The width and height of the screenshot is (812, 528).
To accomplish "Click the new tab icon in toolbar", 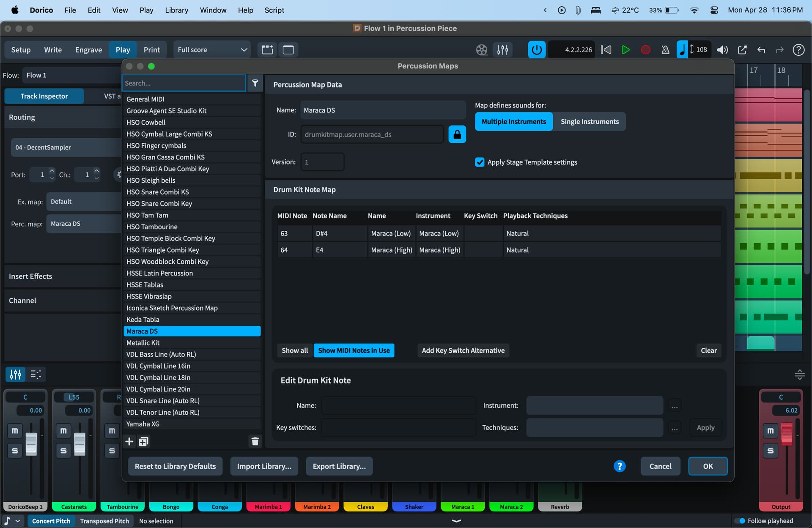I will [267, 50].
